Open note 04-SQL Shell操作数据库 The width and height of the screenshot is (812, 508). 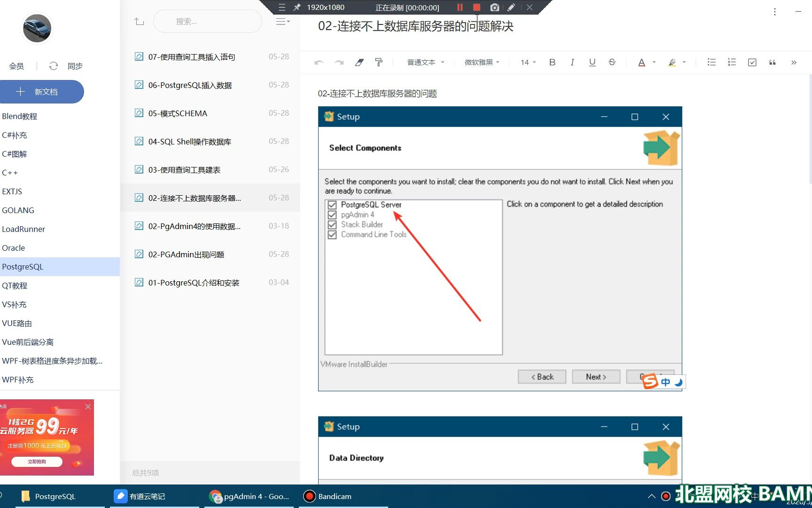tap(210, 141)
